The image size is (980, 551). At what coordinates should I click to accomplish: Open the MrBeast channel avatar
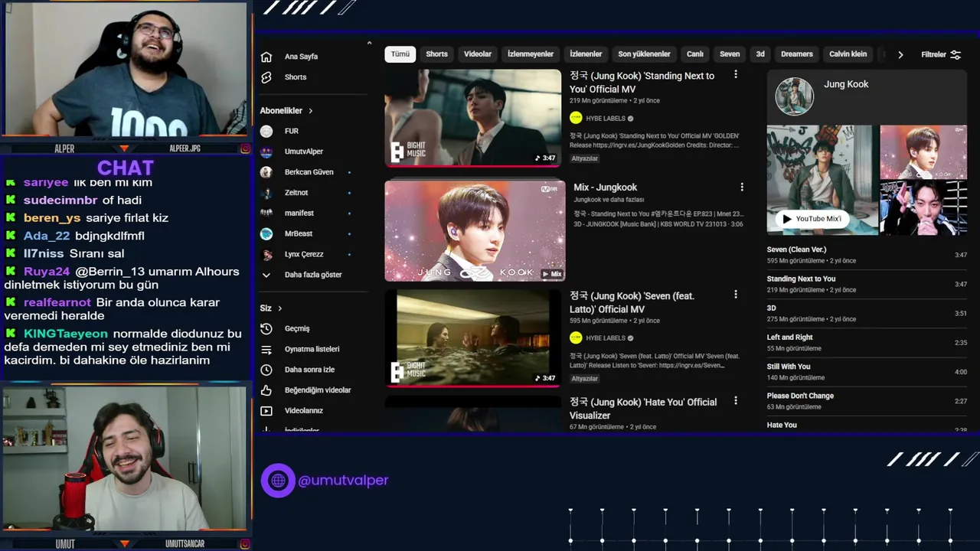point(266,233)
